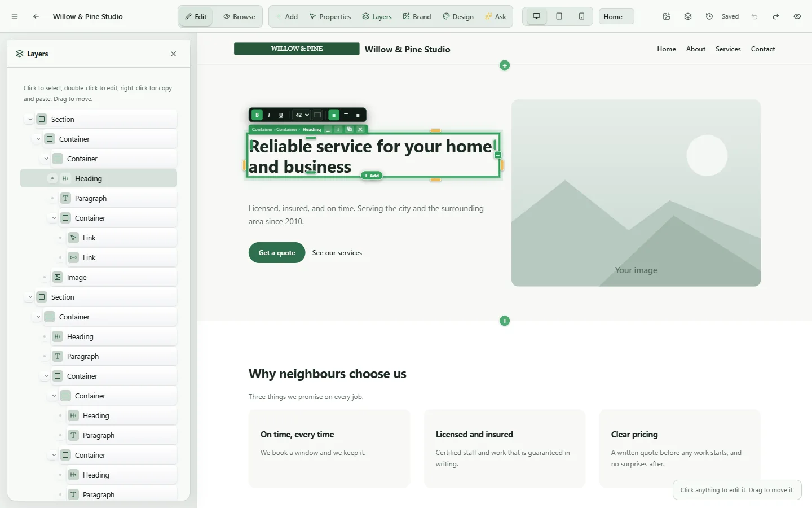This screenshot has width=812, height=508.
Task: Click the Ask AI button
Action: [495, 16]
